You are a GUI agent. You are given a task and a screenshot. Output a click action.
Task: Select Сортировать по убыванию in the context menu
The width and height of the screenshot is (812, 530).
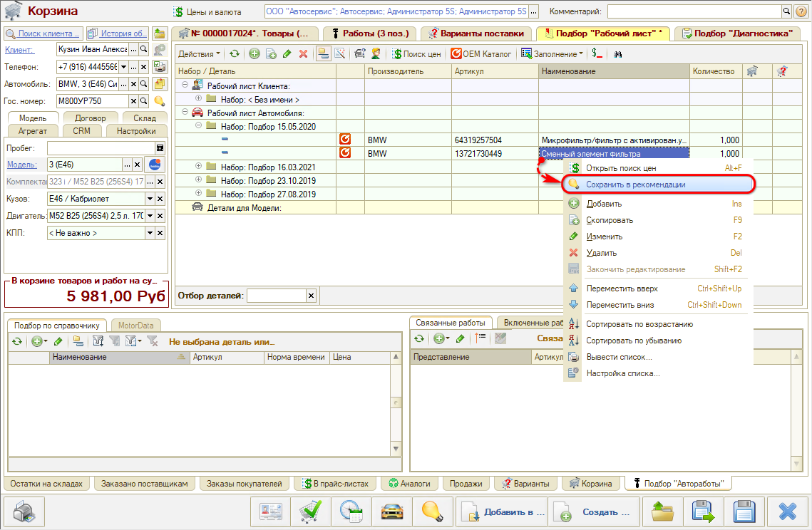658,341
